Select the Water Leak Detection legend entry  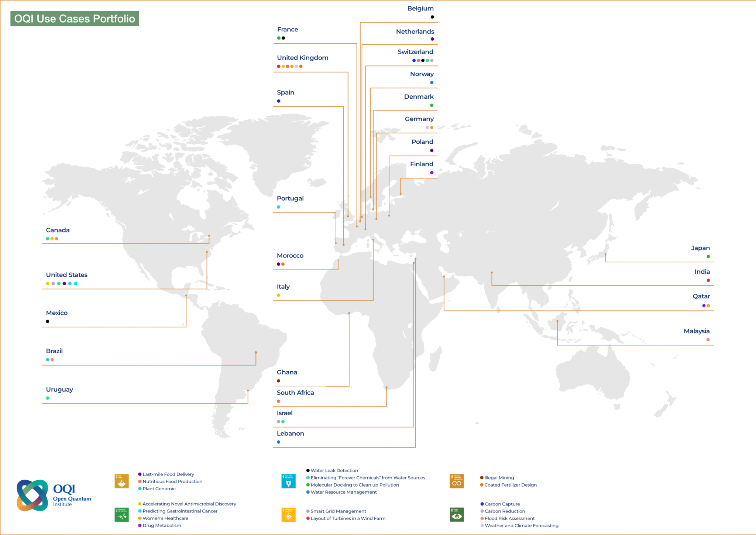[334, 470]
